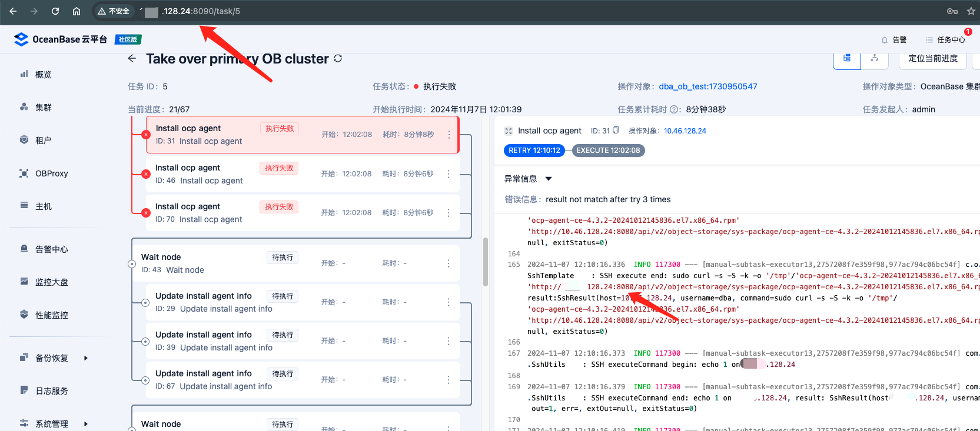Click the task list vertical scrollbar

pos(486,262)
